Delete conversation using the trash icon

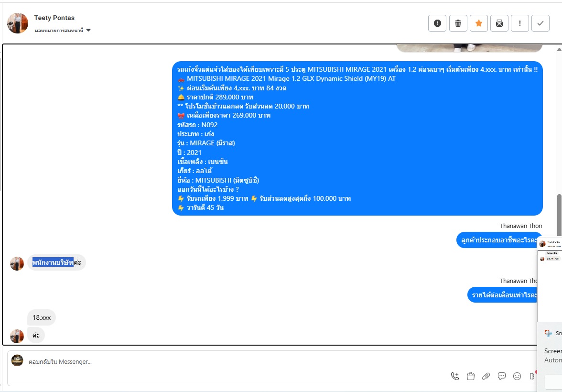point(458,23)
